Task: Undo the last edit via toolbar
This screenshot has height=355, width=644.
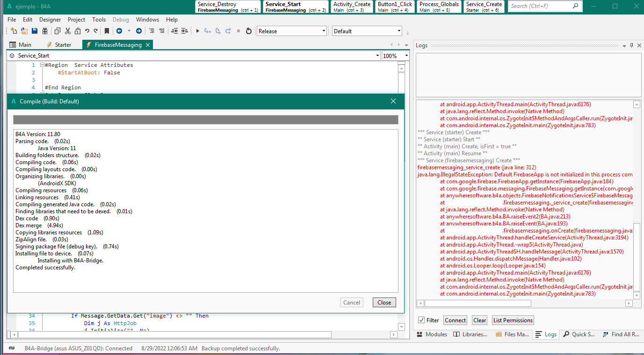Action: tap(87, 31)
